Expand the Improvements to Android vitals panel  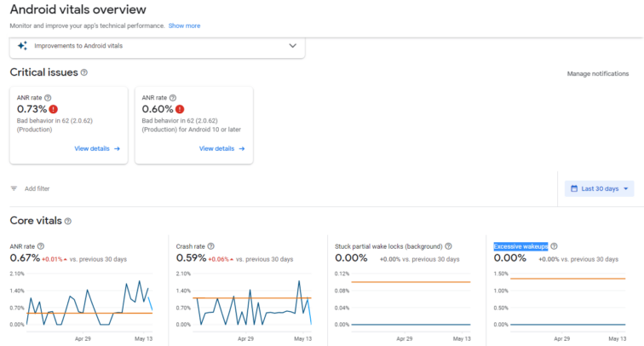click(x=292, y=46)
